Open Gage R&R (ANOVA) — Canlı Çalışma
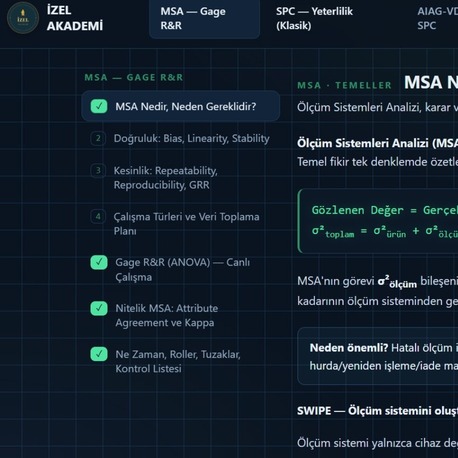Viewport: 458px width, 458px height. click(183, 270)
